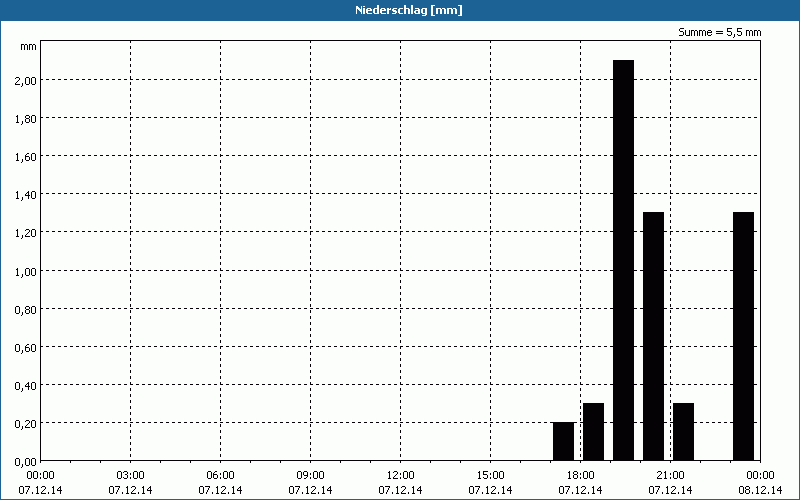Click the 21:00 time label
The image size is (800, 500).
tap(670, 476)
